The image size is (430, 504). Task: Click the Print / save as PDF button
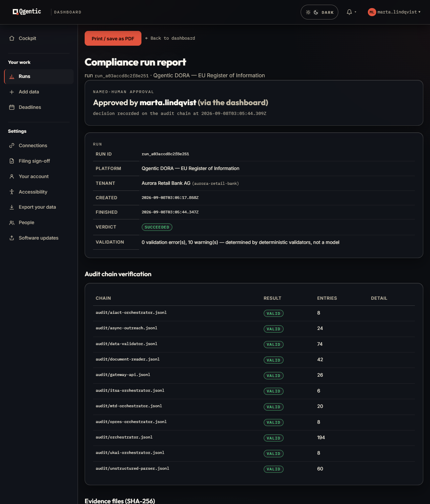click(x=113, y=38)
